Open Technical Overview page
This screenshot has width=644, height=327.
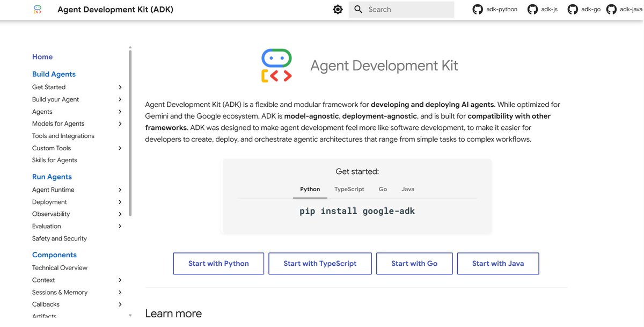pos(60,267)
